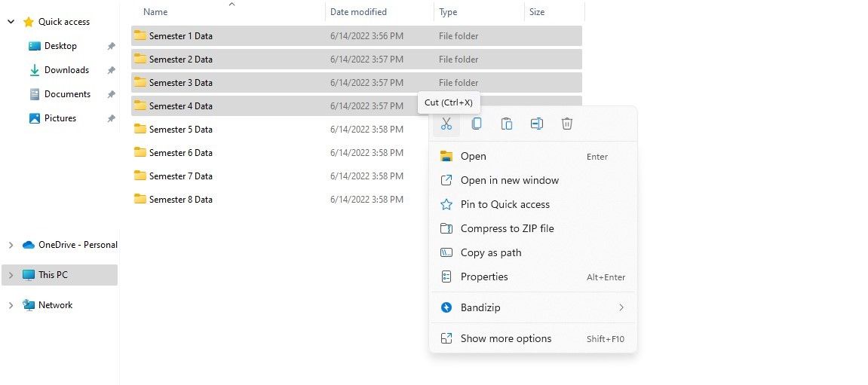Click Show more options entry
Image resolution: width=868 pixels, height=385 pixels.
[x=505, y=338]
